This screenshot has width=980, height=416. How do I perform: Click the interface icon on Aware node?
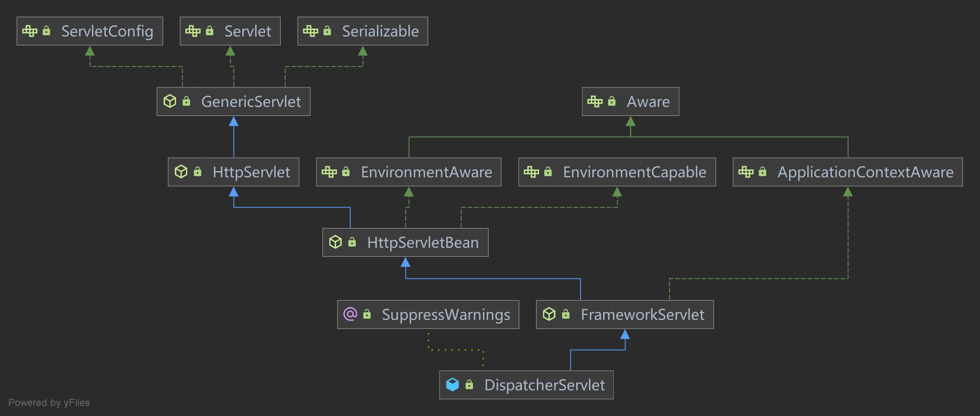coord(595,102)
